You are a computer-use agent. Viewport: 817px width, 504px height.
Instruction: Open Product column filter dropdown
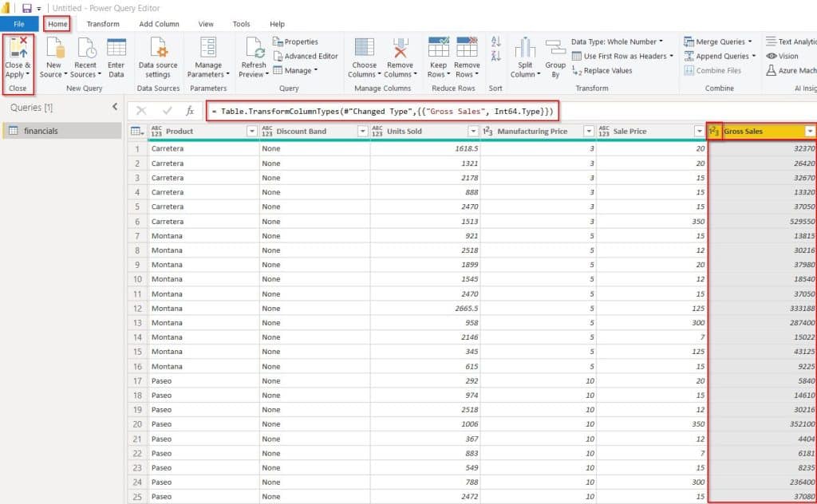[251, 132]
